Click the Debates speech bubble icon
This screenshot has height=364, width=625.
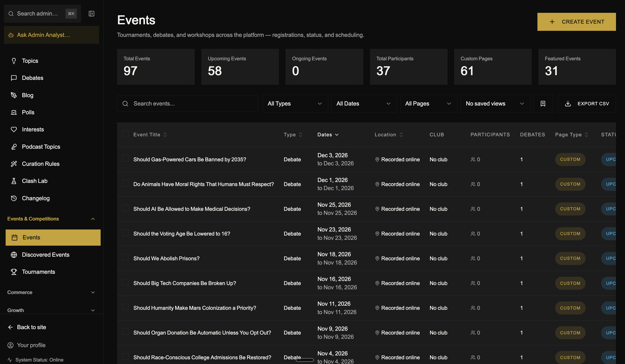point(14,78)
